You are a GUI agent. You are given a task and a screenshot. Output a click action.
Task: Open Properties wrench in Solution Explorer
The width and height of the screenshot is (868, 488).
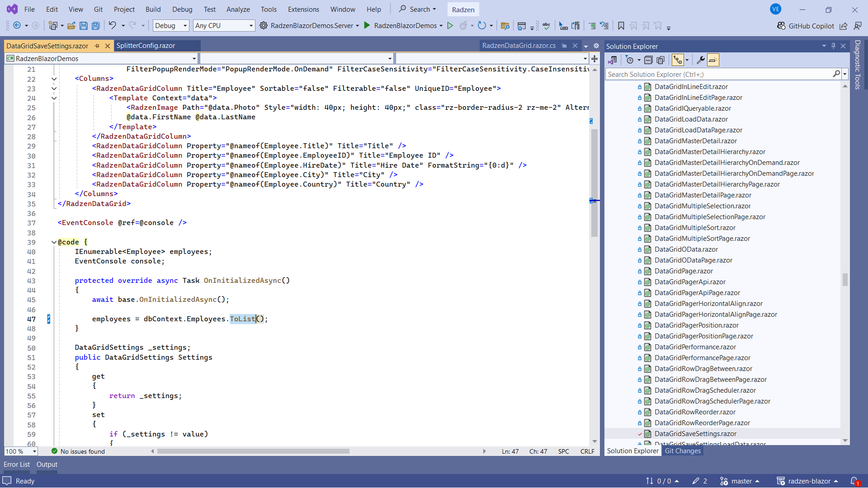[x=700, y=60]
